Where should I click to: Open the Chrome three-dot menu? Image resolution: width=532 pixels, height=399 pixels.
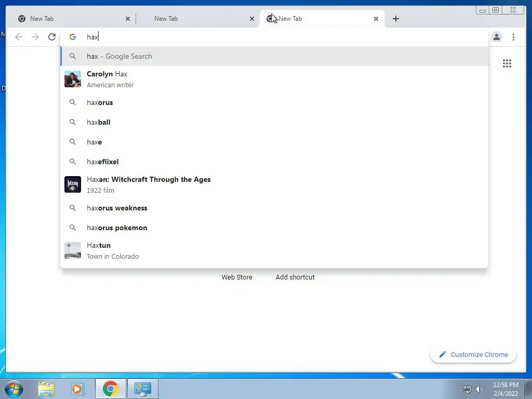coord(513,37)
